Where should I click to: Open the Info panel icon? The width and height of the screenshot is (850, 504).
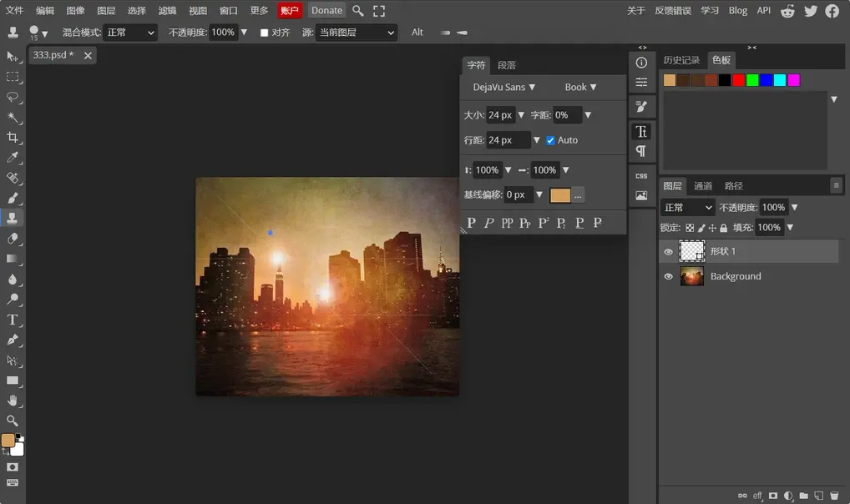[x=641, y=63]
